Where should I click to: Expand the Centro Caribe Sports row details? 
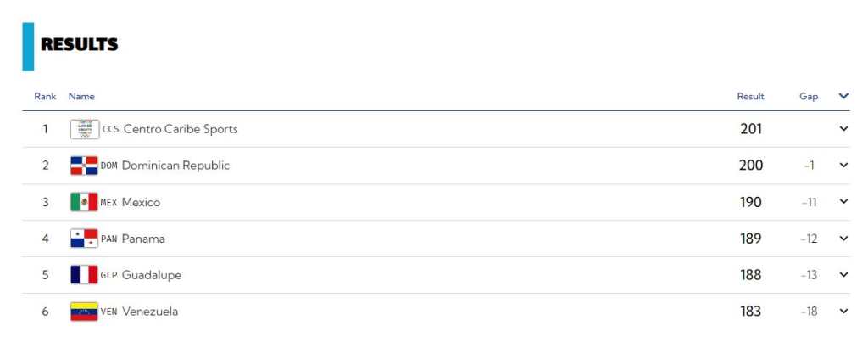(843, 129)
